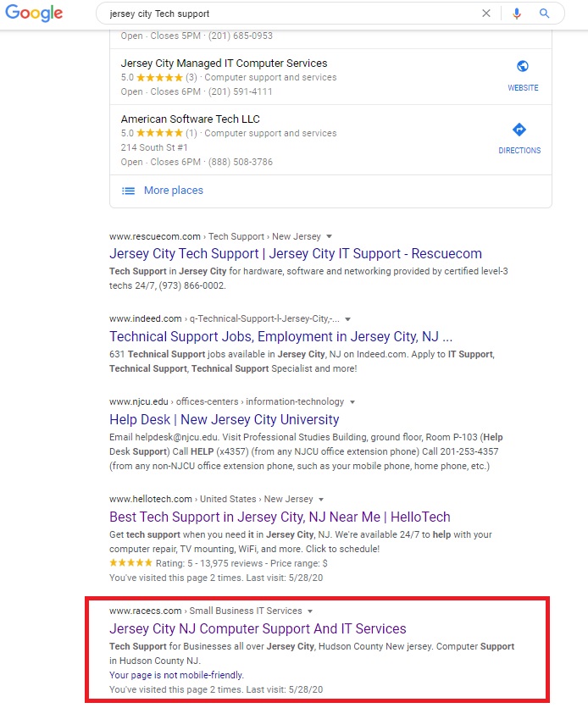Screen dimensions: 588x708
Task: Open Jersey City NJ Computer Support result
Action: 258,629
